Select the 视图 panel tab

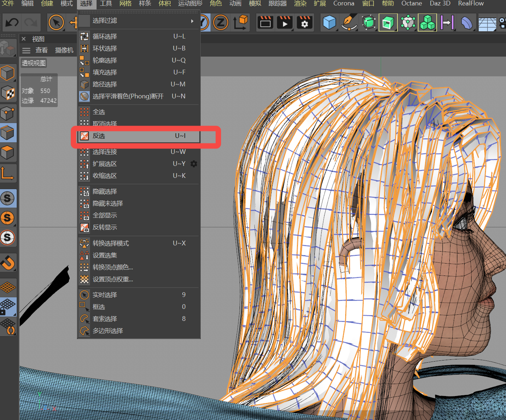(x=38, y=39)
